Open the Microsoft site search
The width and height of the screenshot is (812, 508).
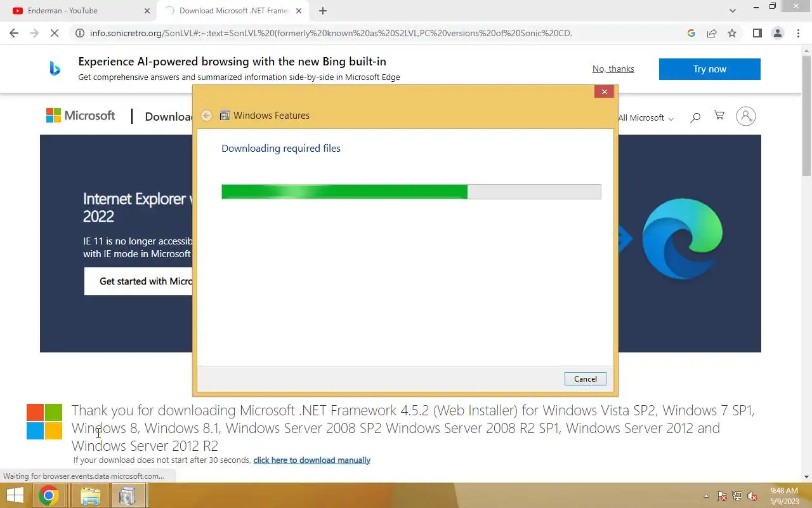tap(695, 117)
